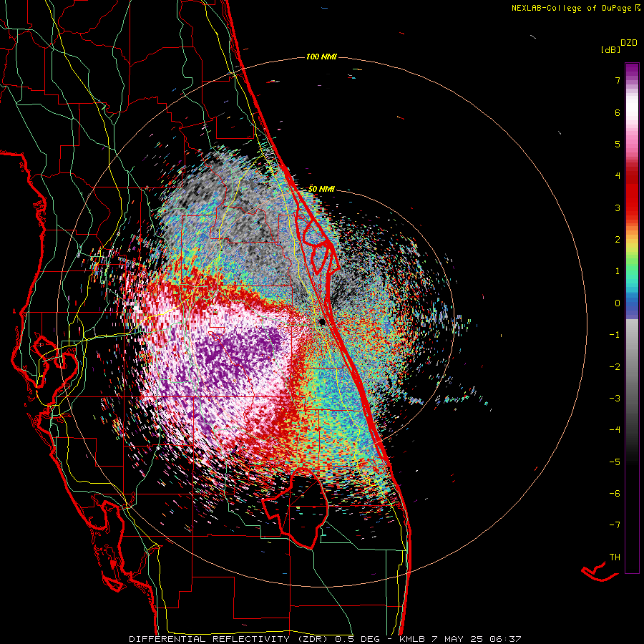Pick the -6 value on the color scale
The width and height of the screenshot is (644, 644).
[x=615, y=493]
